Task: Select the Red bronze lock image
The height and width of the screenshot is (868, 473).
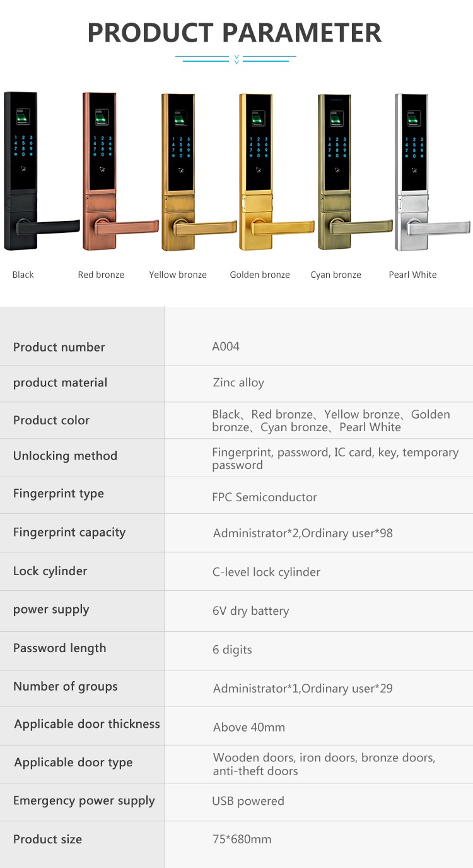Action: click(120, 171)
